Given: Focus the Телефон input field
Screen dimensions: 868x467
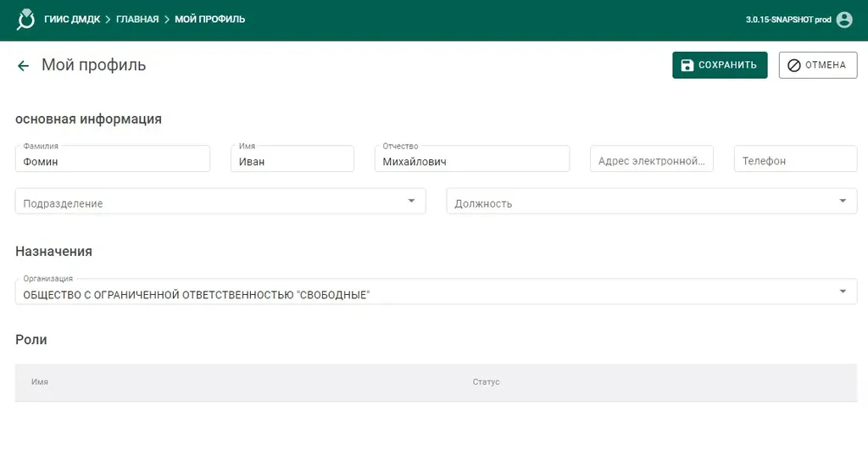Looking at the screenshot, I should pyautogui.click(x=795, y=161).
